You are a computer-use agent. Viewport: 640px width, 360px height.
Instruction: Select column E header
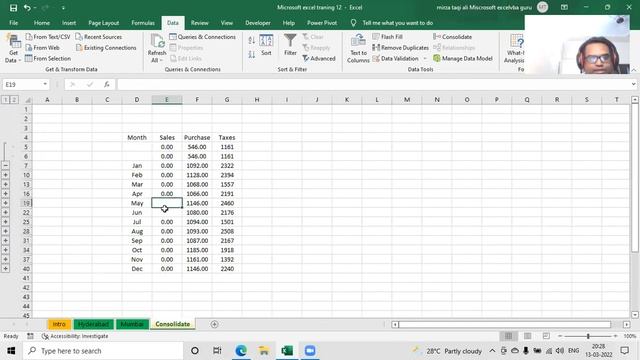click(167, 100)
